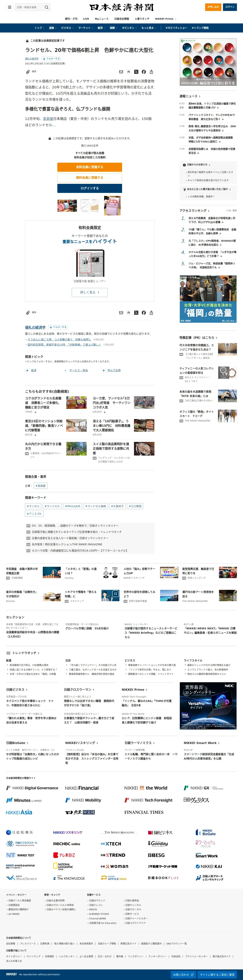Image resolution: width=243 pixels, height=980 pixels.
Task: Click the blue ログイン header button
Action: pos(230,7)
